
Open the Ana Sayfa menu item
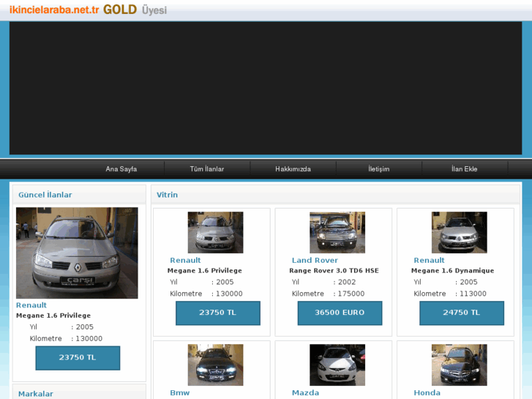coord(121,169)
